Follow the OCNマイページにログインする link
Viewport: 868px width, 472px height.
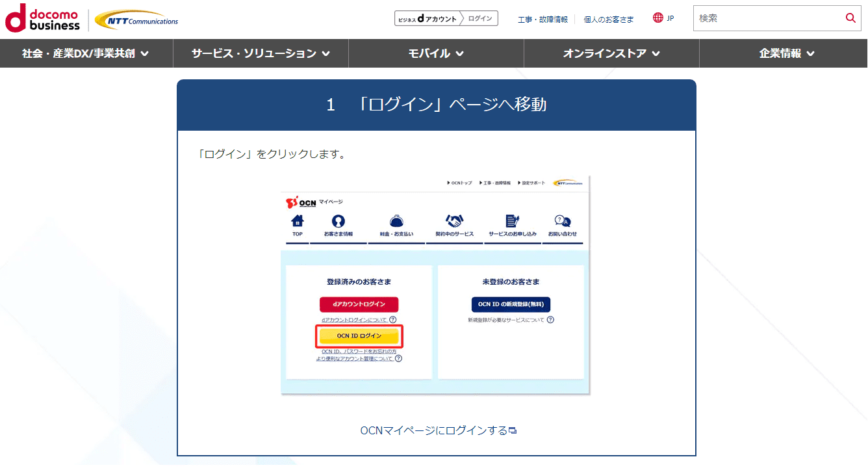coord(439,430)
